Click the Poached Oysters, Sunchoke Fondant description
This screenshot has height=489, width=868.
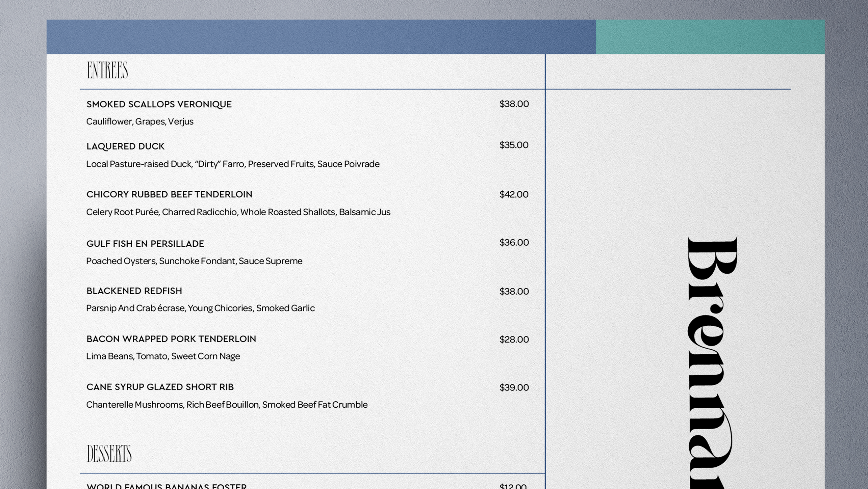194,261
